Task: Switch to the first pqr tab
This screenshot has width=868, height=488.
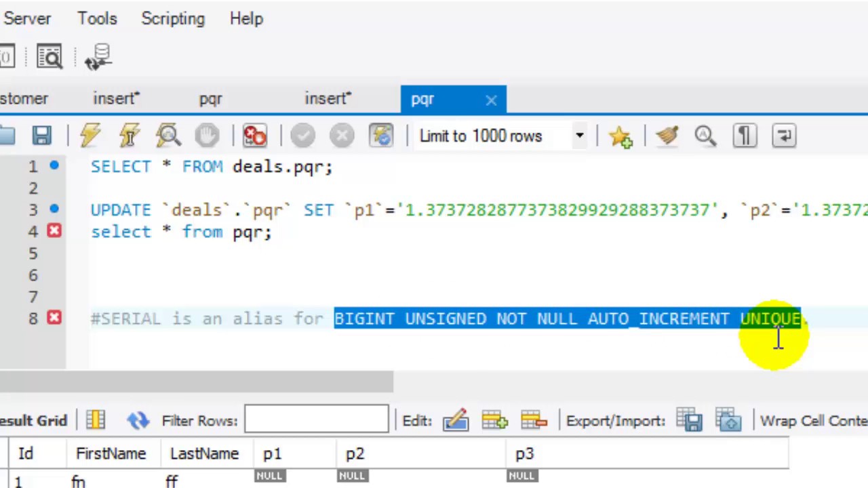Action: pyautogui.click(x=211, y=99)
